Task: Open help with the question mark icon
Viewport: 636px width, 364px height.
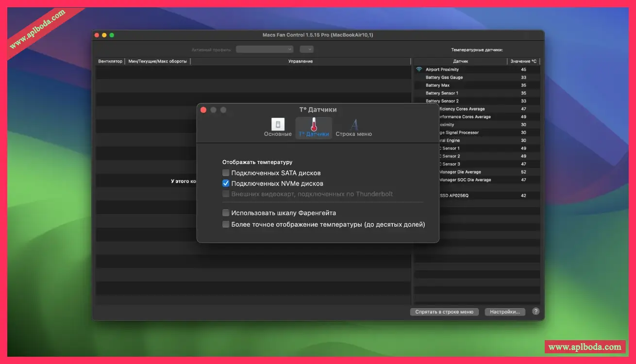Action: tap(536, 312)
